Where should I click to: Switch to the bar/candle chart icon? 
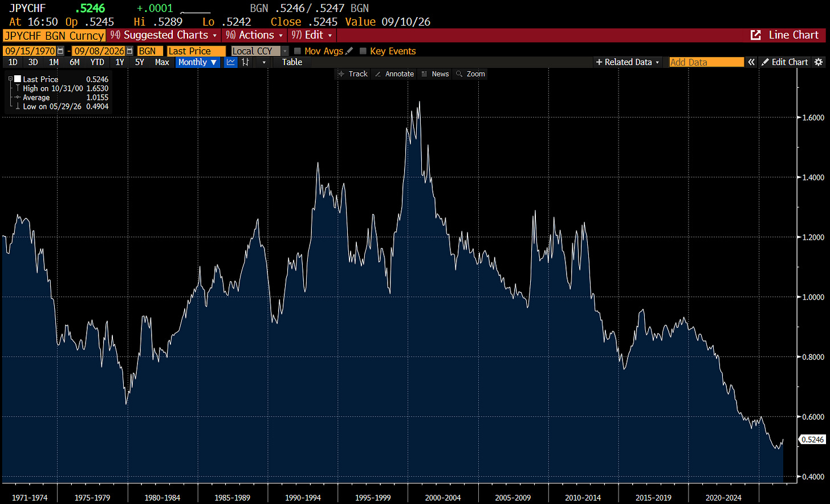(246, 62)
